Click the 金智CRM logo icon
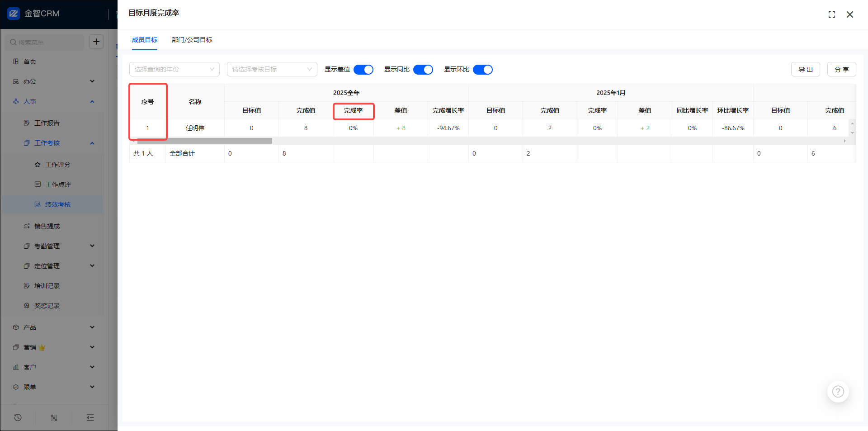This screenshot has height=431, width=868. pyautogui.click(x=14, y=14)
